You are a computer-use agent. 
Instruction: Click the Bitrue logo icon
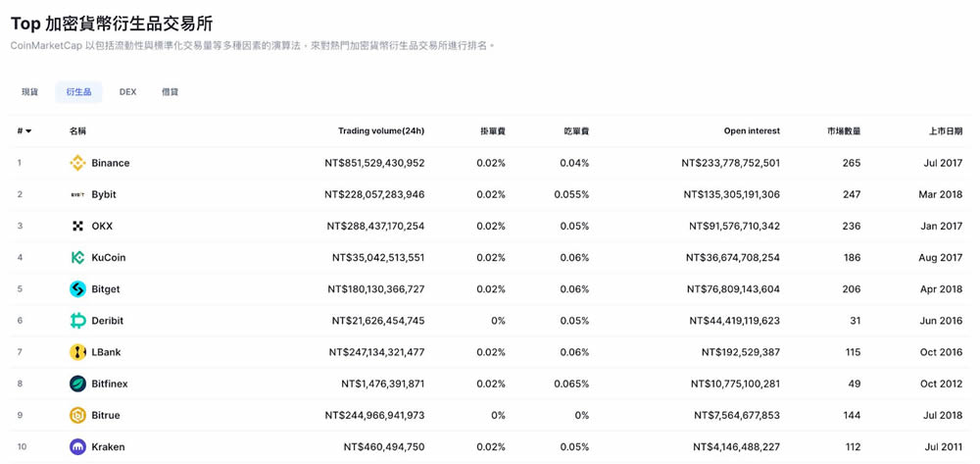[x=77, y=415]
